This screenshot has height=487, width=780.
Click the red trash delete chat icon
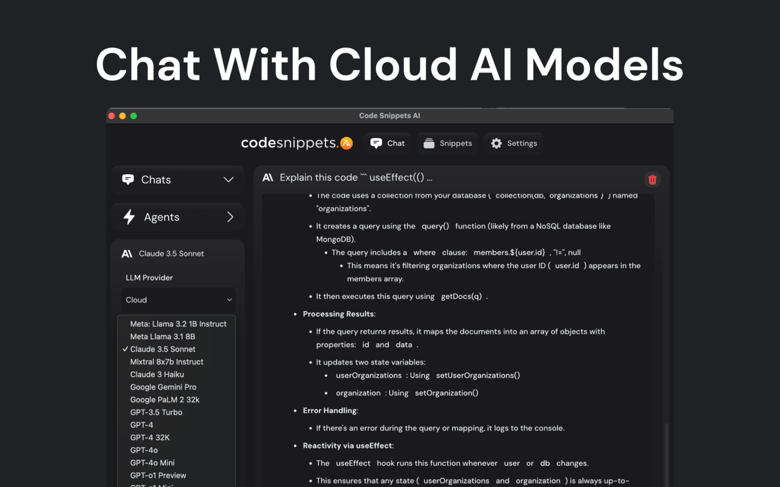pyautogui.click(x=652, y=180)
